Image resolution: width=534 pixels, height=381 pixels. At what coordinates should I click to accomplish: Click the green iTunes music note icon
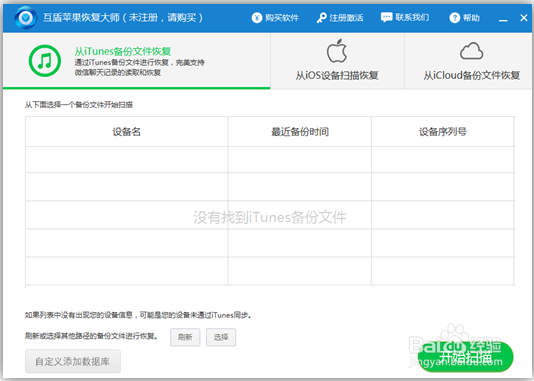coord(45,61)
